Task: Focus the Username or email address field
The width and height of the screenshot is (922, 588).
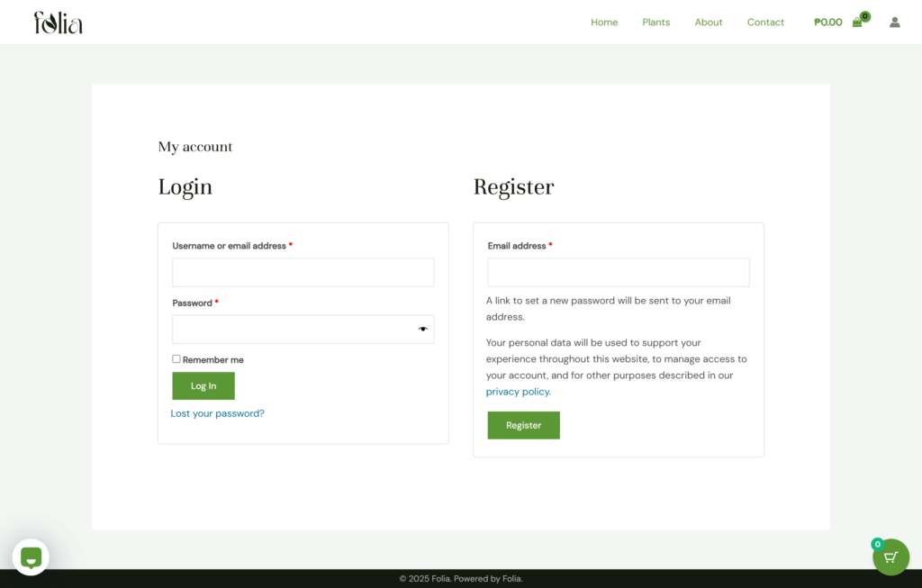Action: pyautogui.click(x=303, y=273)
